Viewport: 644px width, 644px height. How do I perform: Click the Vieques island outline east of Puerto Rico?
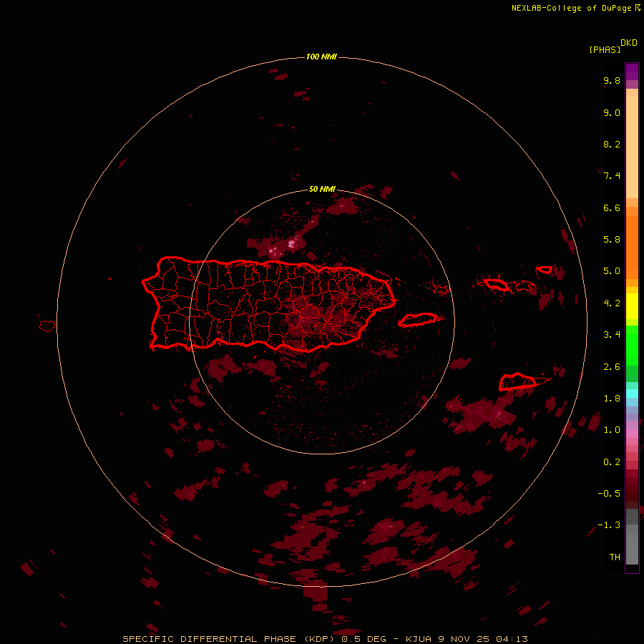pos(417,320)
